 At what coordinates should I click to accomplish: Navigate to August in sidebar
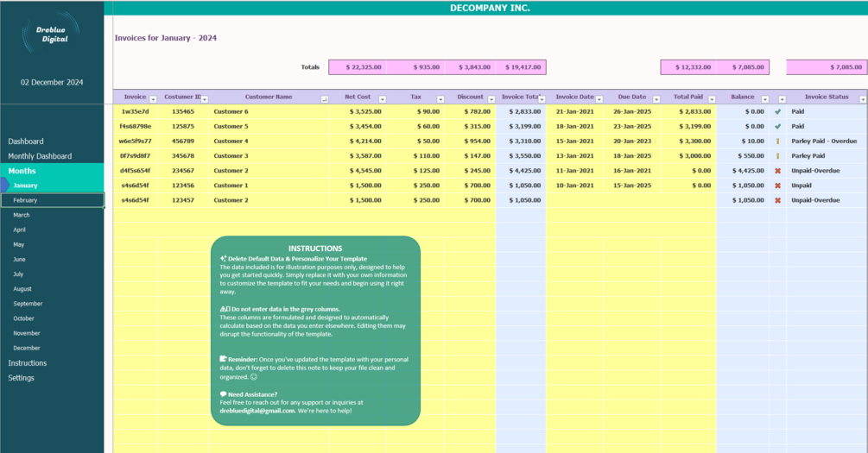[22, 289]
